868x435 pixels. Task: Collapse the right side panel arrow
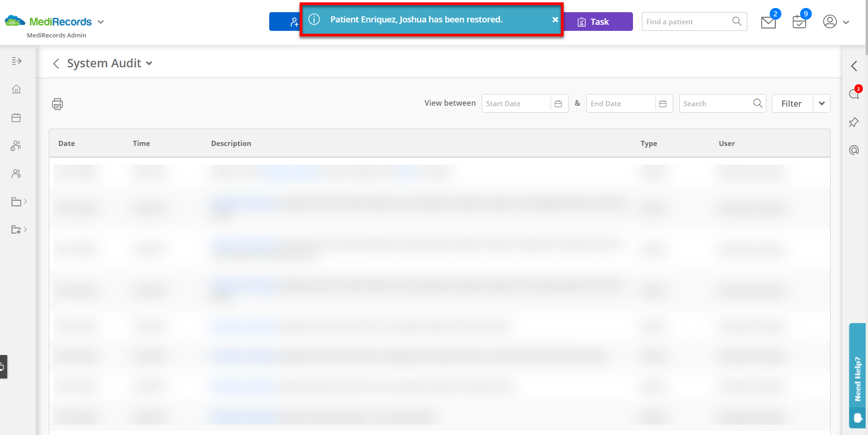[x=854, y=66]
